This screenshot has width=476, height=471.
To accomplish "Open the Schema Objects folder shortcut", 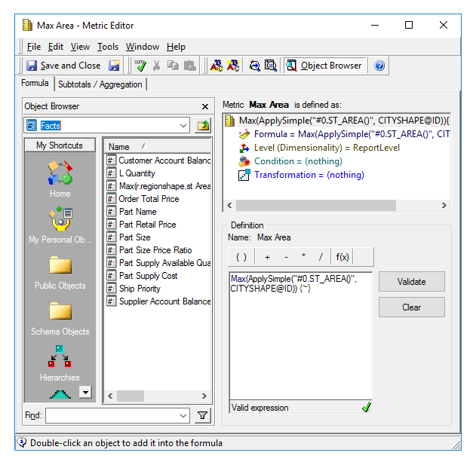I will point(60,319).
